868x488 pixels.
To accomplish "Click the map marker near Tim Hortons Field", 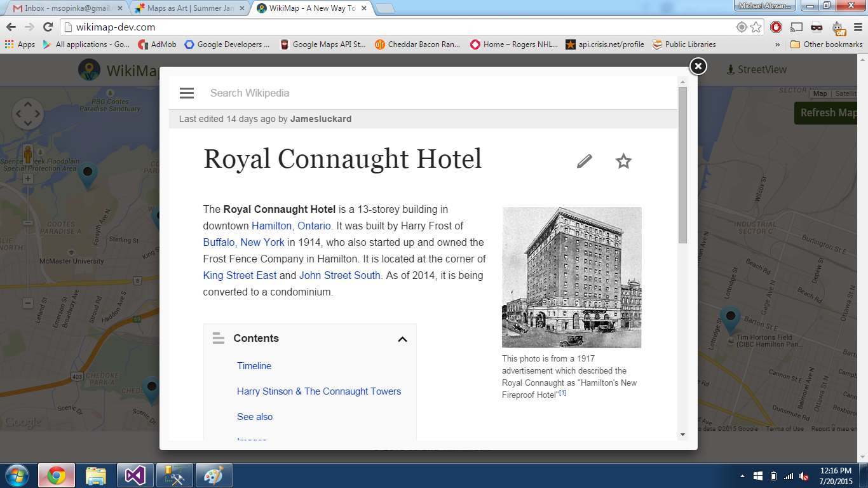I will pyautogui.click(x=730, y=321).
